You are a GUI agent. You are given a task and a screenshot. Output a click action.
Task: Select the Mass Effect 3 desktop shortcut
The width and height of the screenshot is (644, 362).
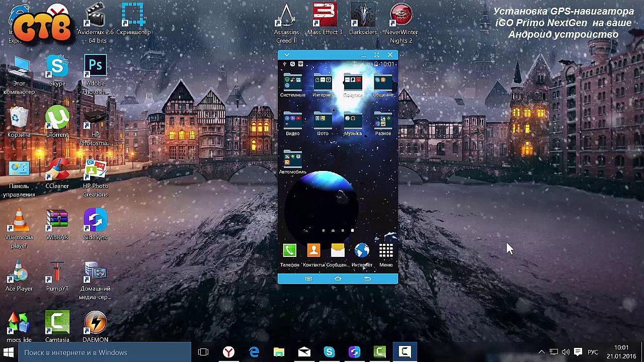point(325,20)
